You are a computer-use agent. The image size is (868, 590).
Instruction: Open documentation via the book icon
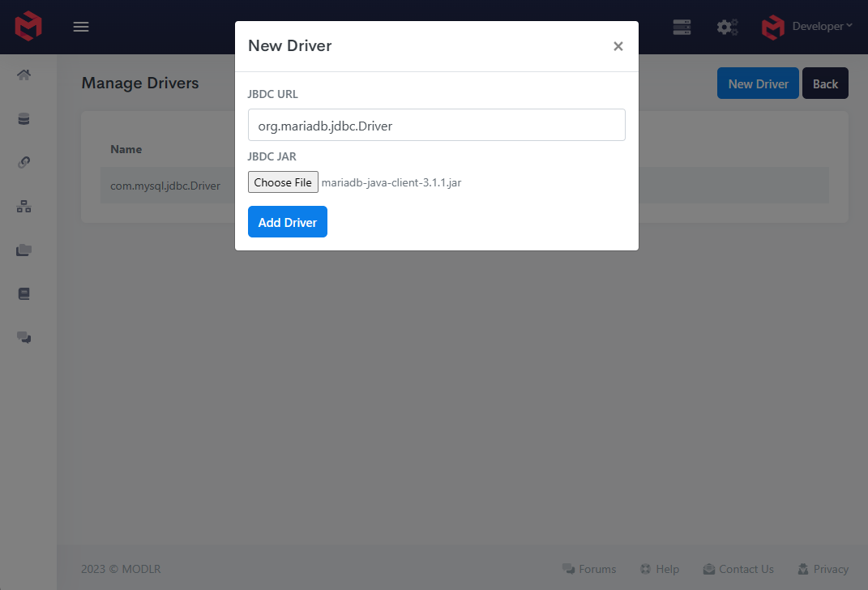click(24, 293)
